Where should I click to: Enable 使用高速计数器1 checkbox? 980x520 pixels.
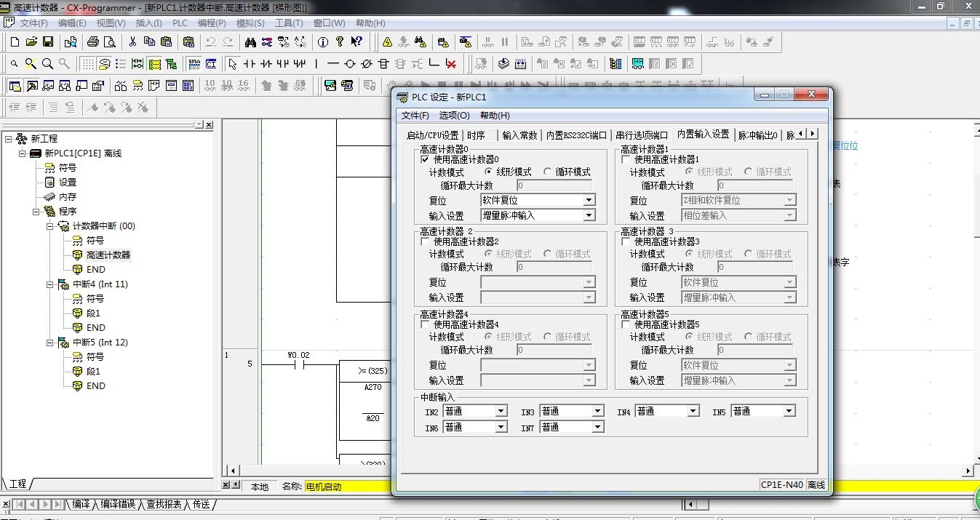pyautogui.click(x=626, y=159)
